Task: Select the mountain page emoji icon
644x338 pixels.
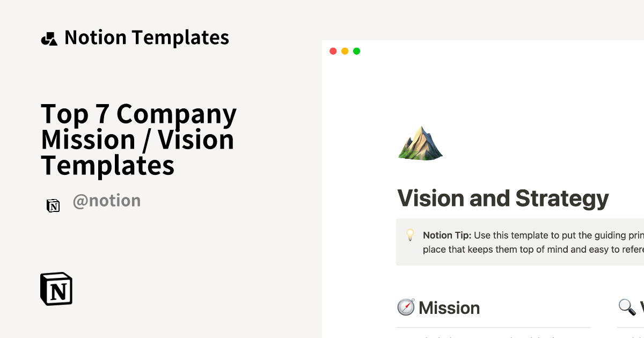Action: click(420, 143)
